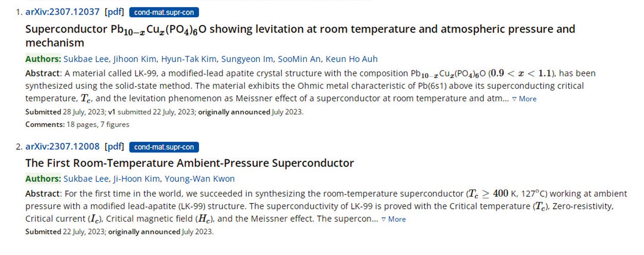Open The First Room-Temperature Ambient-Pressure Superconductor title
The image size is (644, 255).
click(x=189, y=163)
